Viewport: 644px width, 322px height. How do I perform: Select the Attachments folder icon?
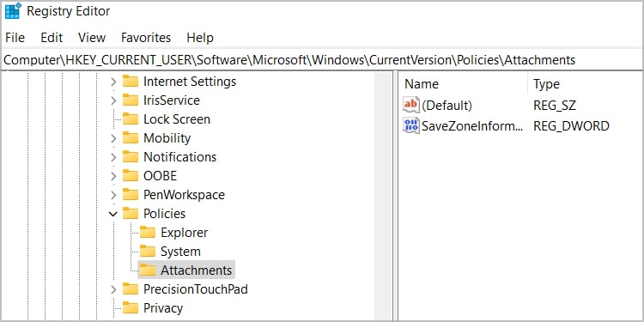pos(148,270)
